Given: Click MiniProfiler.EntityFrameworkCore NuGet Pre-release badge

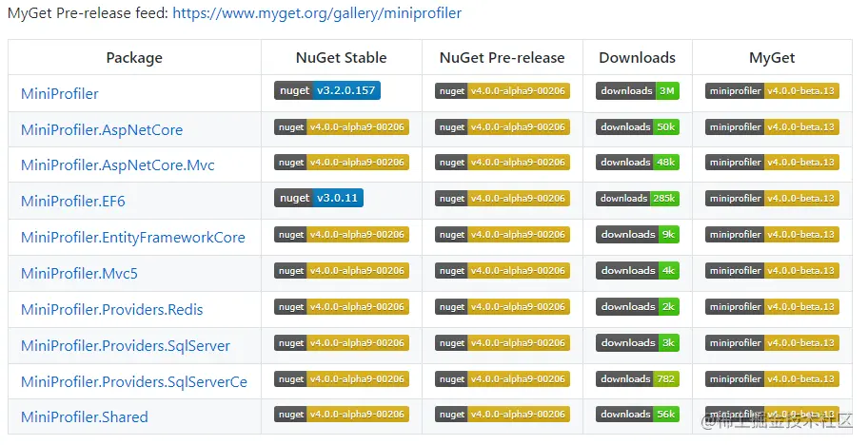Looking at the screenshot, I should pyautogui.click(x=503, y=234).
